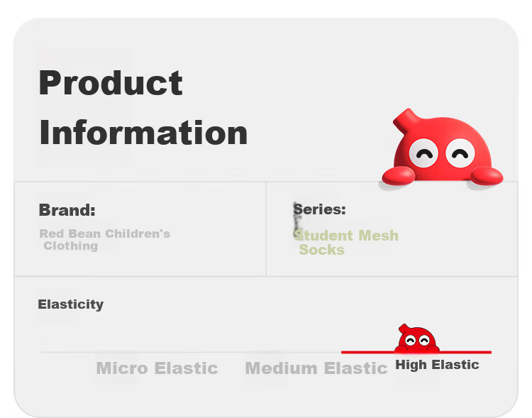Select the Medium Elastic option
This screenshot has width=532, height=418.
316,368
